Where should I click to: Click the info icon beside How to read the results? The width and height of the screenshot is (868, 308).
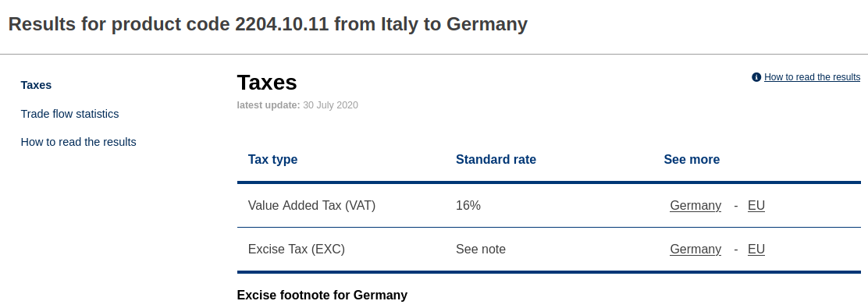[x=756, y=77]
